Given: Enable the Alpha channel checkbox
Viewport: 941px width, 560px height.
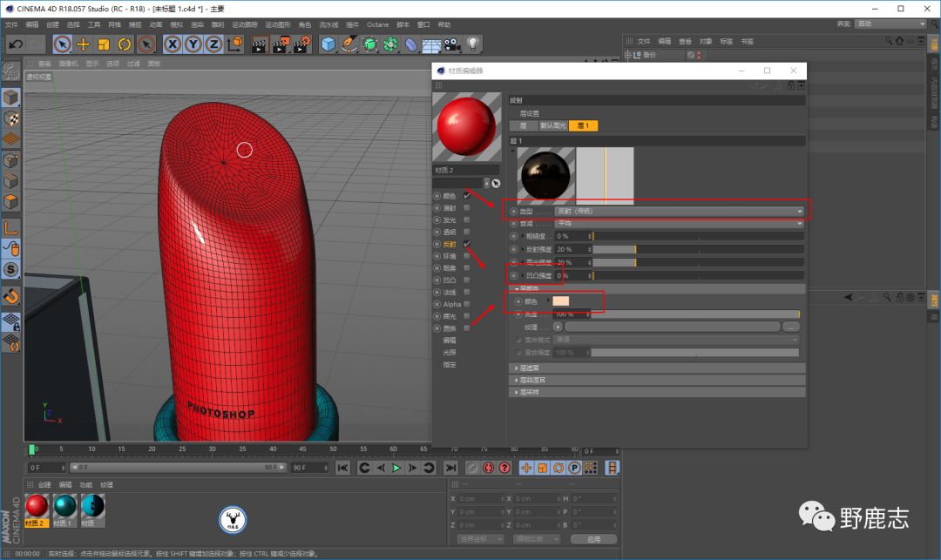Looking at the screenshot, I should click(467, 304).
